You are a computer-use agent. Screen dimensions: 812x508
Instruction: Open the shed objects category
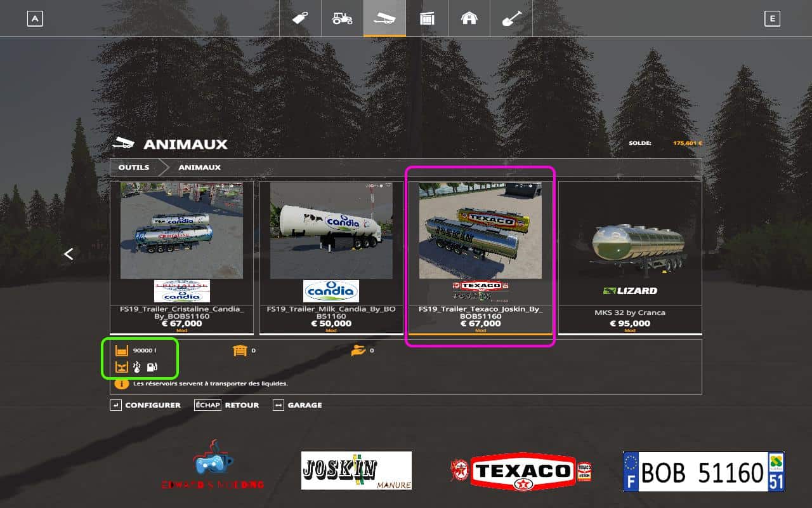pos(427,18)
